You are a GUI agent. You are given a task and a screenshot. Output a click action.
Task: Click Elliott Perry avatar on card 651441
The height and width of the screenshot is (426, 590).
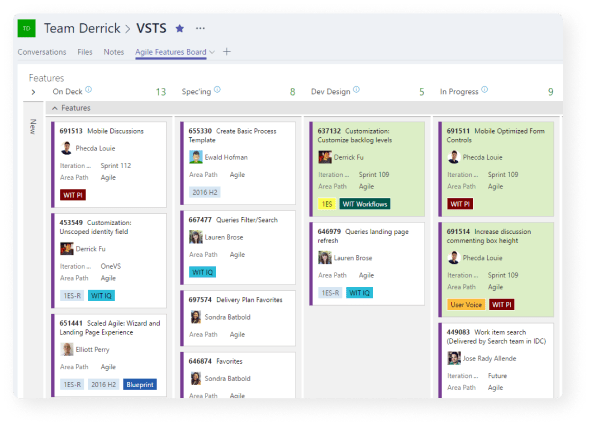67,349
